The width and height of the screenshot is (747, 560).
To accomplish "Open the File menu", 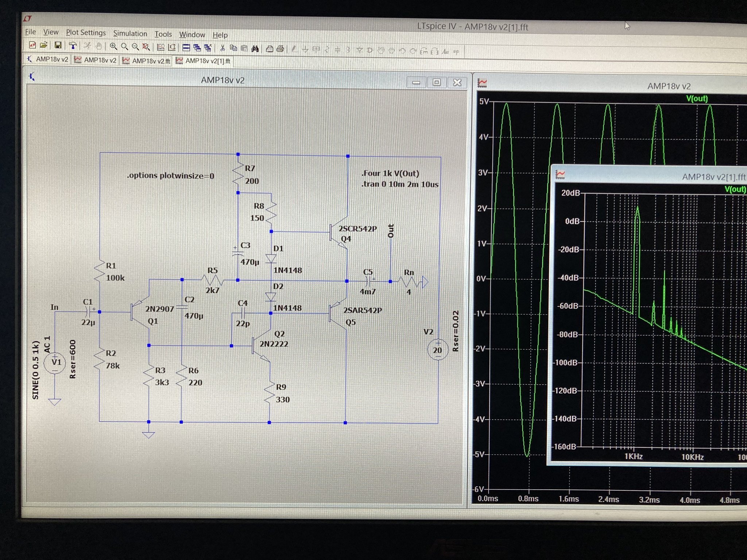I will 30,32.
